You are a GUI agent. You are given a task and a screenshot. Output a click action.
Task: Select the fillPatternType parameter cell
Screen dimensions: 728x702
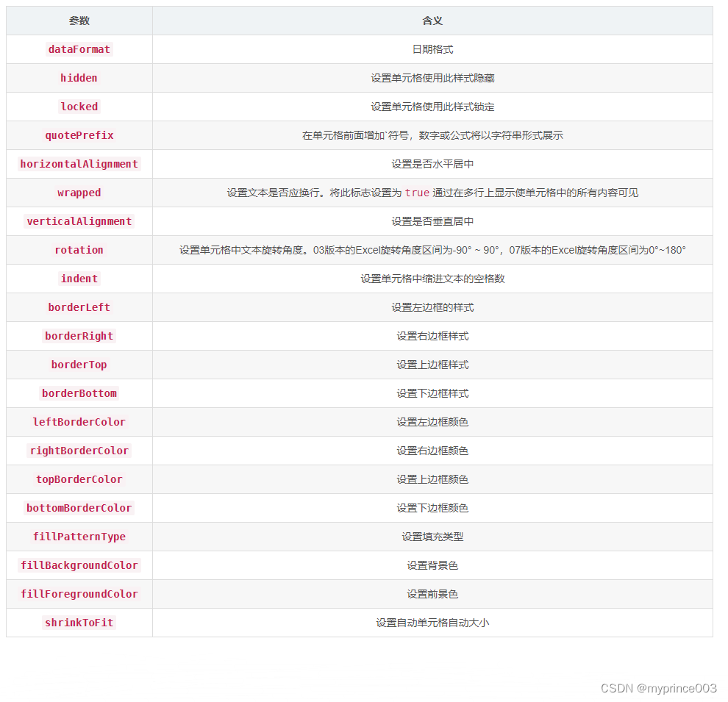pos(79,537)
